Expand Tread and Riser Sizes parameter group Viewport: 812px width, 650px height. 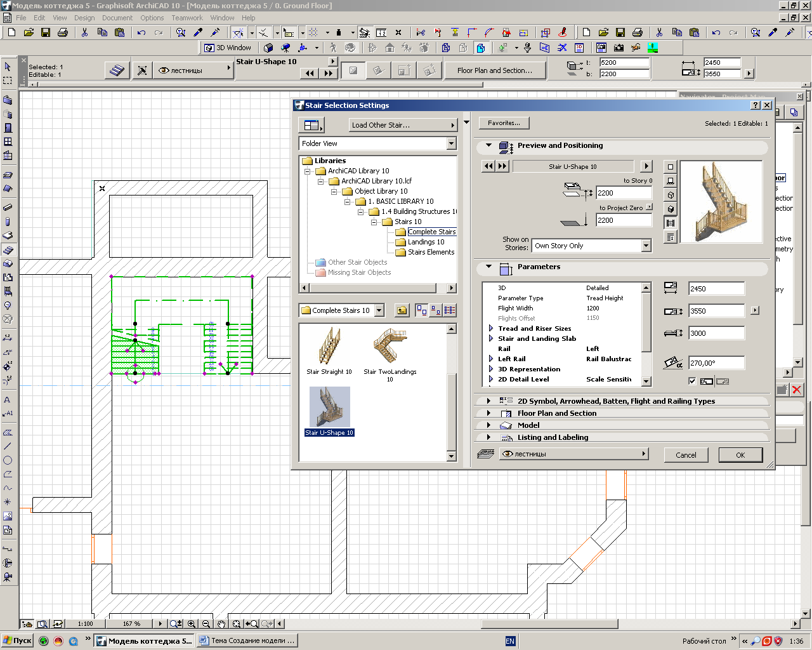(x=491, y=328)
